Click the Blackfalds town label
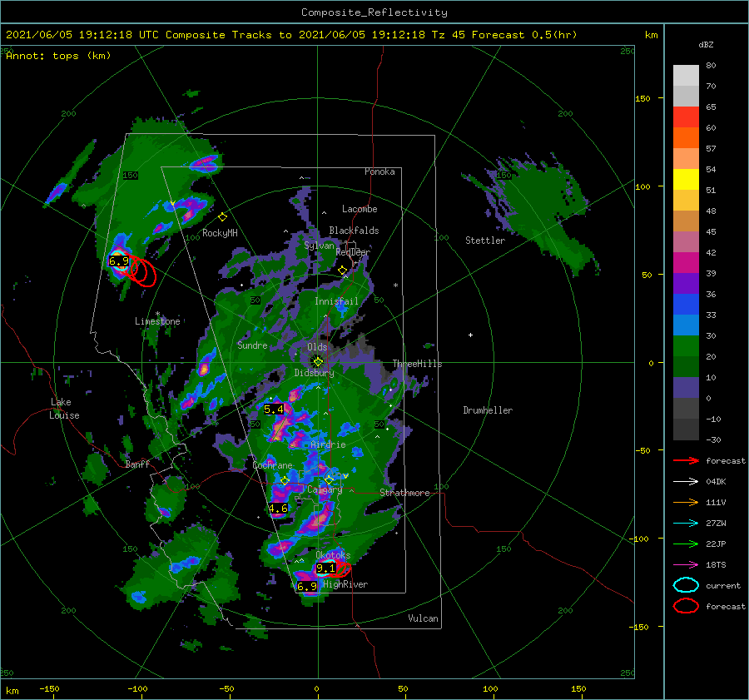 click(x=354, y=231)
